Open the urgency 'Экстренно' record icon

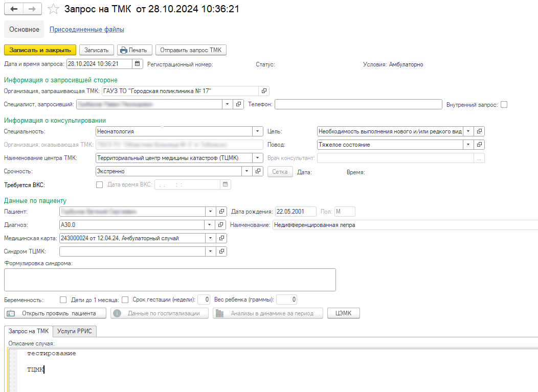point(258,171)
